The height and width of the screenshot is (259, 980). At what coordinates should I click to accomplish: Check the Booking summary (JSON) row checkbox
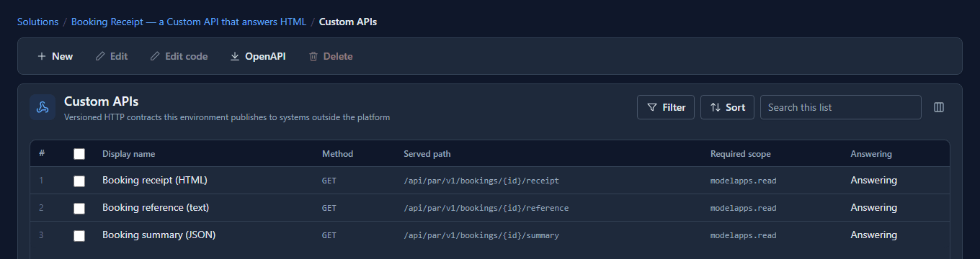tap(79, 235)
